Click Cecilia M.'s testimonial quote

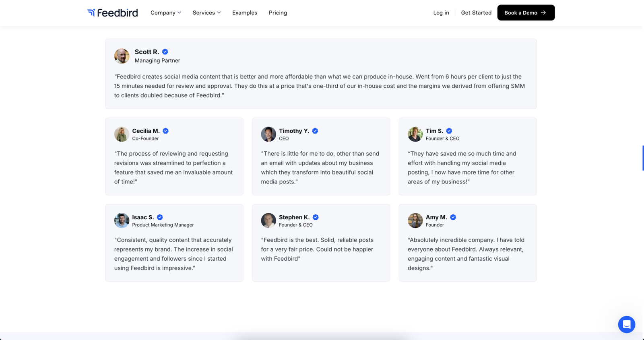click(x=173, y=168)
